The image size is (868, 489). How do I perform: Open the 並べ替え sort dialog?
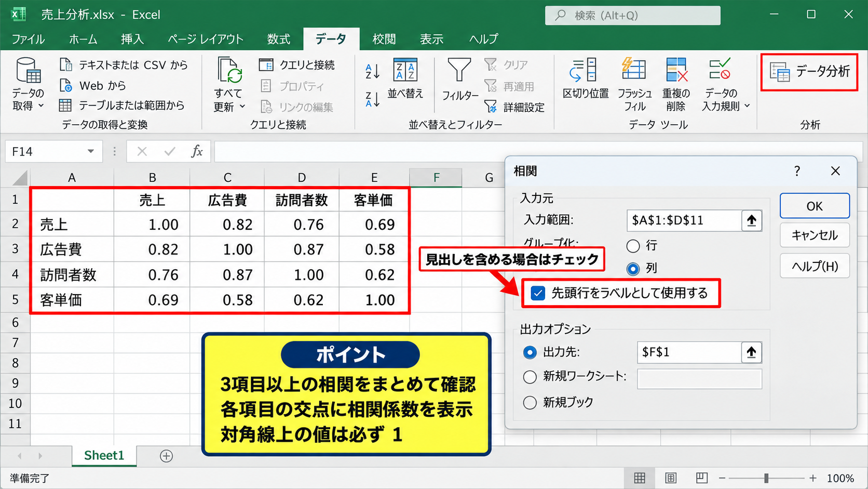[405, 78]
